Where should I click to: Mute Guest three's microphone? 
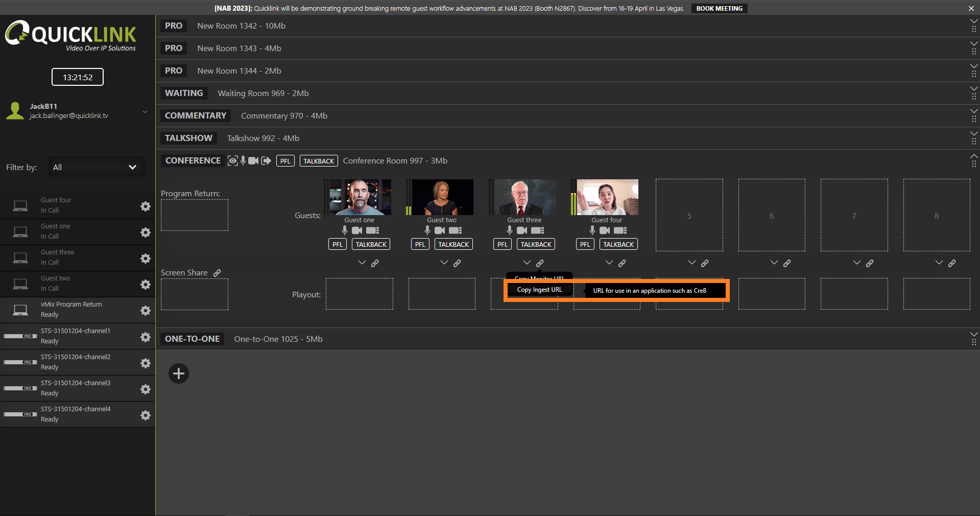[510, 230]
